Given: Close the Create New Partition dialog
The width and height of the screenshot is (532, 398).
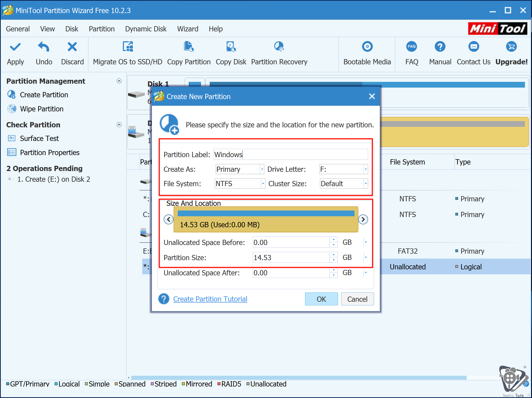Looking at the screenshot, I should [372, 96].
